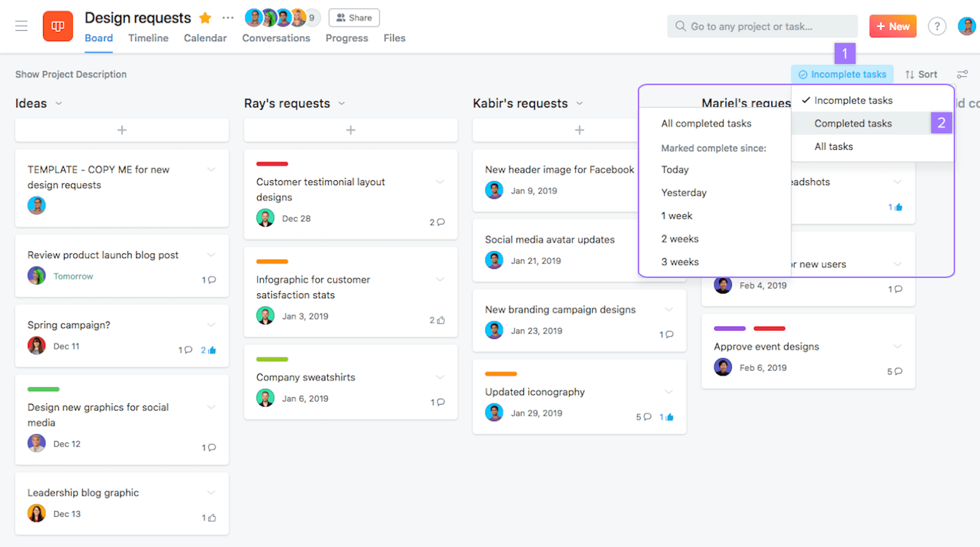Click Show Project Description link
Viewport: 980px width, 547px height.
72,74
